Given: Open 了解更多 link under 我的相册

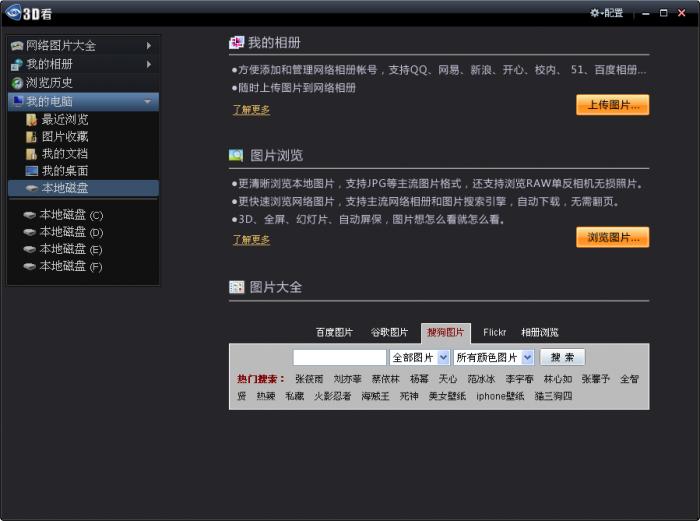Looking at the screenshot, I should 251,109.
